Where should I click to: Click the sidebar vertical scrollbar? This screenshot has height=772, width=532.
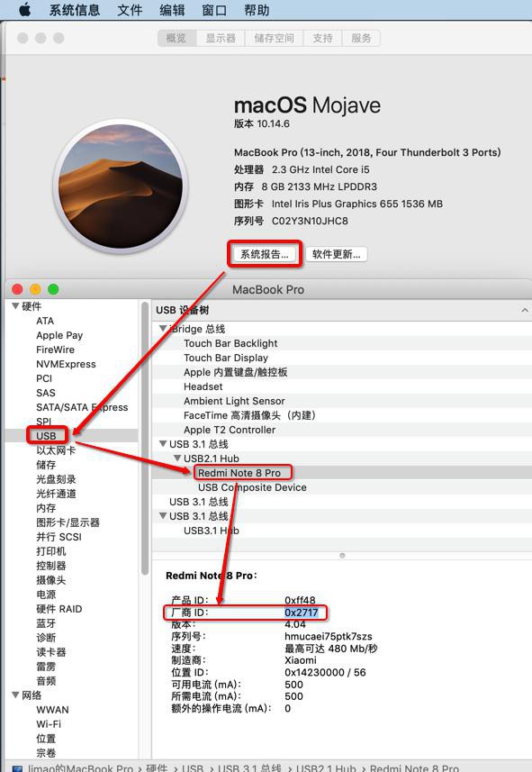[145, 438]
